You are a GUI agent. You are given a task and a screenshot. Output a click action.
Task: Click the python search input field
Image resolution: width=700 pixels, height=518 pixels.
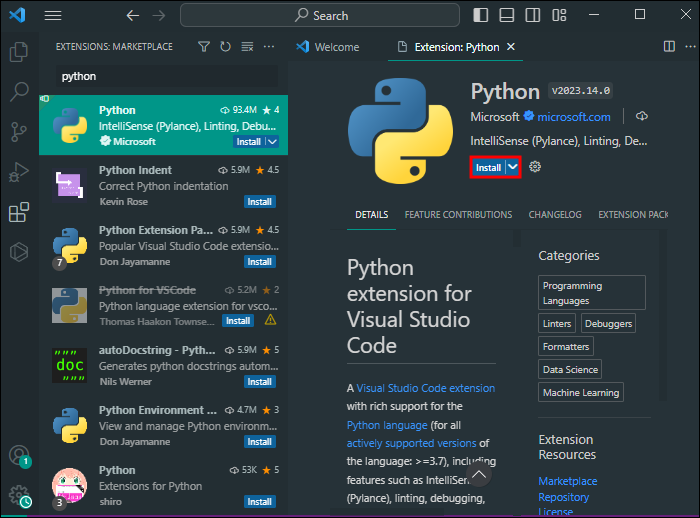point(167,76)
